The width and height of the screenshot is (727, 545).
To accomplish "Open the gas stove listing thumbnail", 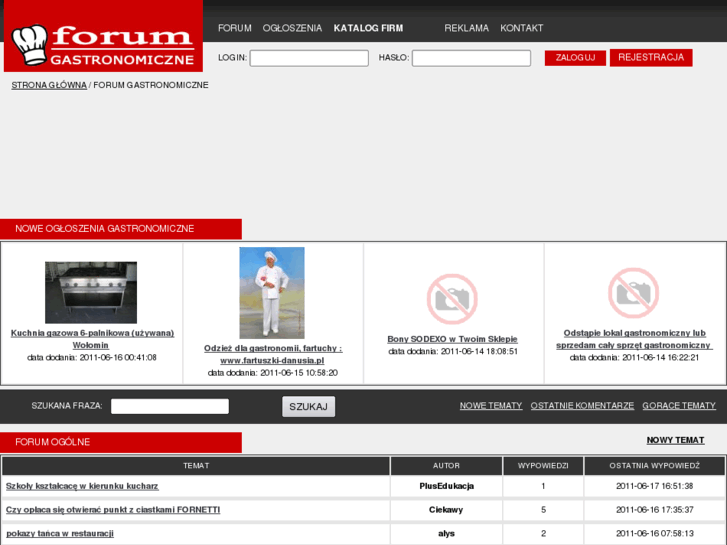I will (x=91, y=292).
